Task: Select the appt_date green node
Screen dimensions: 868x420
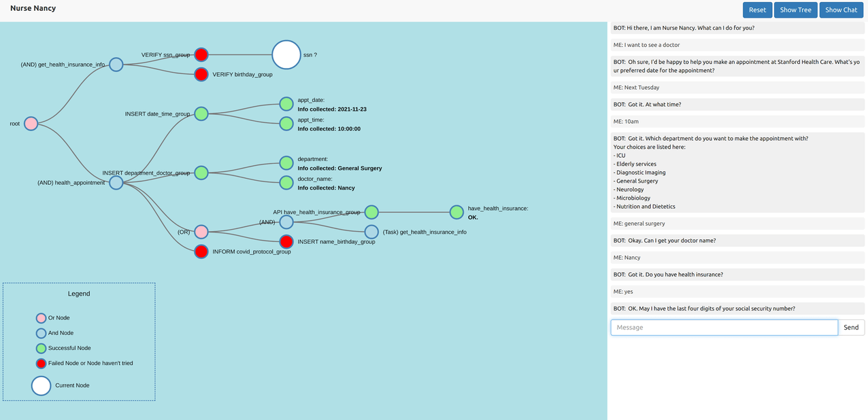Action: [286, 104]
